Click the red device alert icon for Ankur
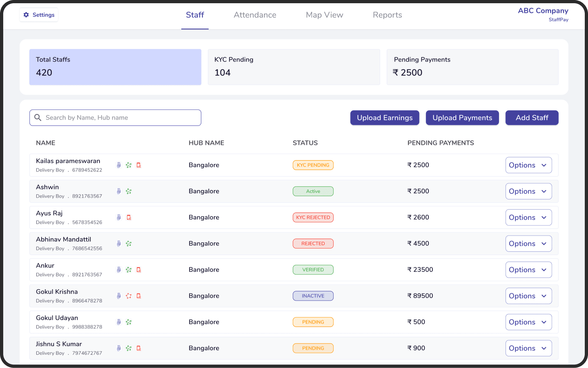588x368 pixels. point(139,270)
